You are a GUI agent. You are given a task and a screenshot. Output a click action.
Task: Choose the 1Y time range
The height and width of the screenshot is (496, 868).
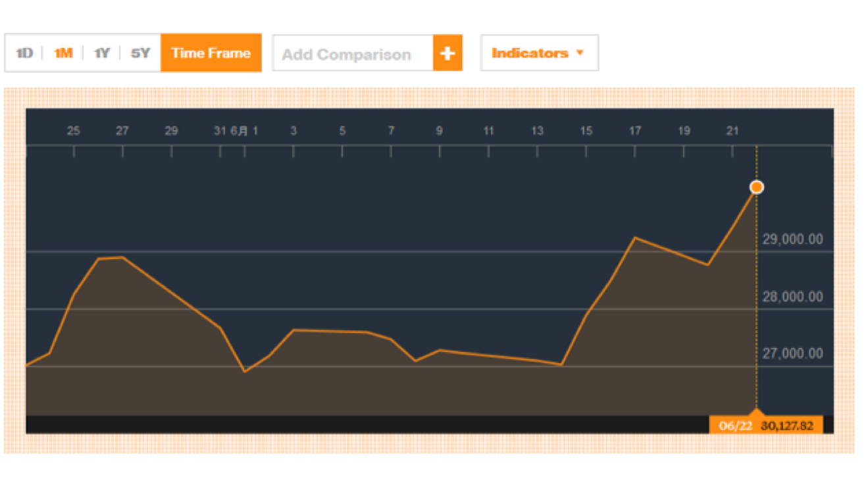click(x=101, y=53)
